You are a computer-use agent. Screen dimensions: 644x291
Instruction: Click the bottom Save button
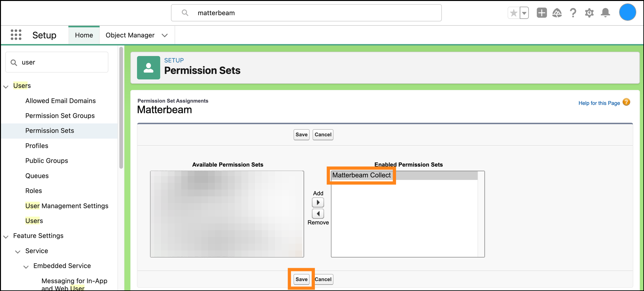click(301, 279)
